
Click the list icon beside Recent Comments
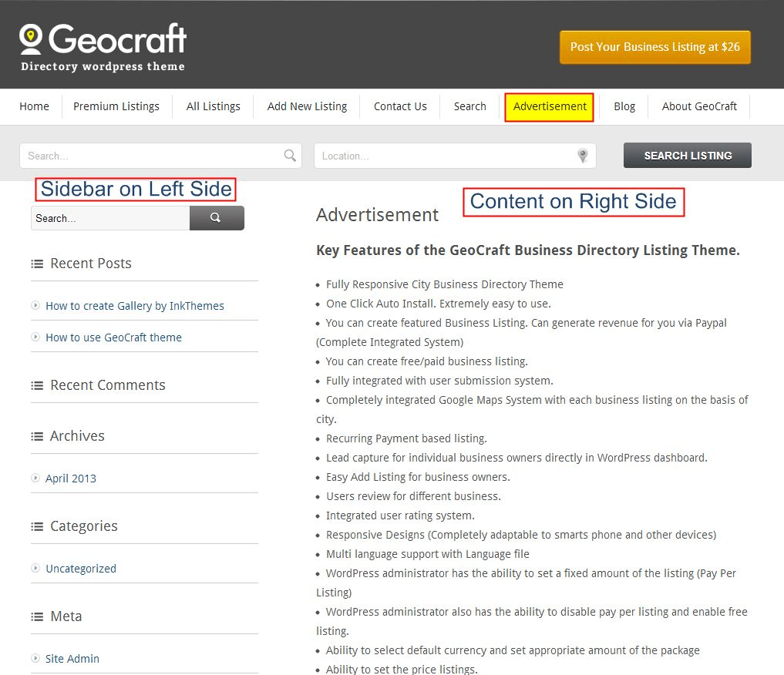(x=37, y=386)
